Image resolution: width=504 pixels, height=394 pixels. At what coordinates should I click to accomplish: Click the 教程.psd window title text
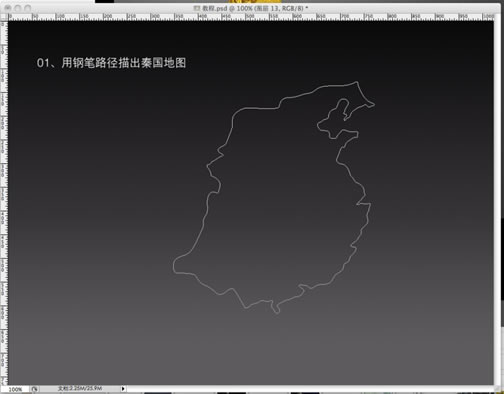point(255,8)
